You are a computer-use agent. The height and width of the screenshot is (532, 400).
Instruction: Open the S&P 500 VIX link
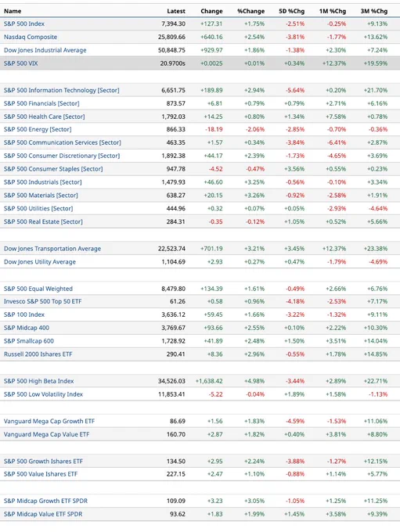[20, 63]
